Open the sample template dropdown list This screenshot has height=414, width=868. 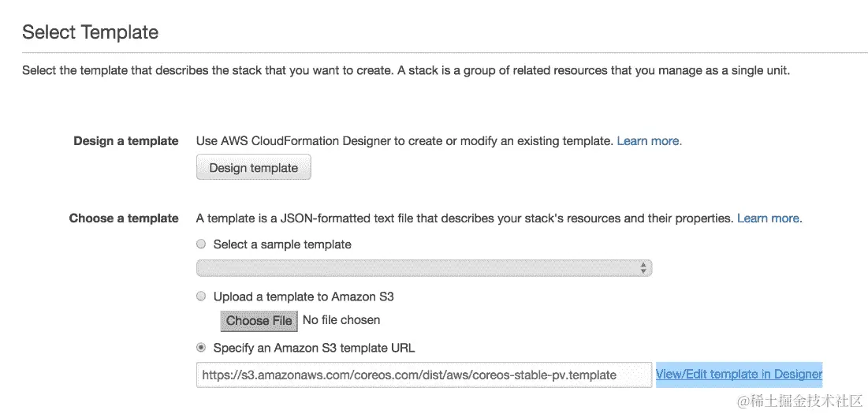click(423, 269)
